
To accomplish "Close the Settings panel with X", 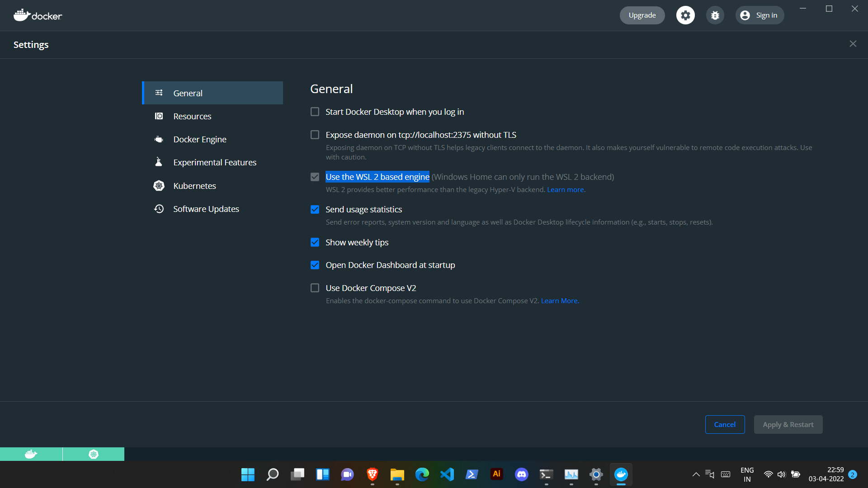I will click(853, 44).
